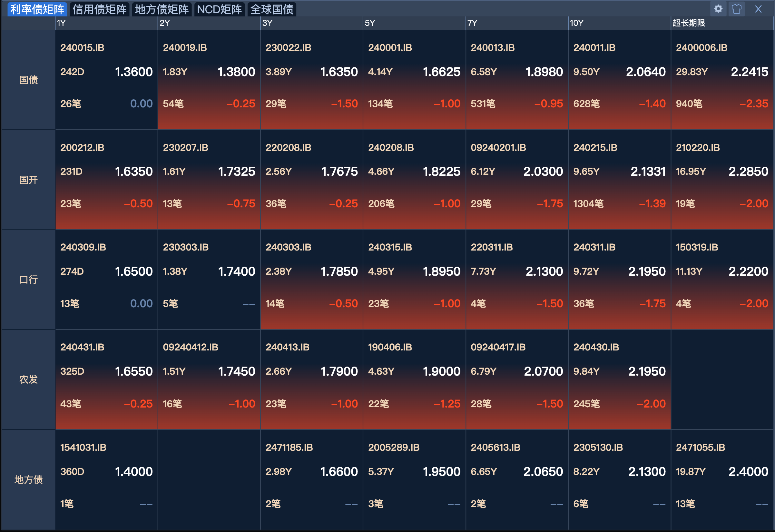Click the 5Y column header
Viewport: 775px width, 532px height.
coord(370,23)
